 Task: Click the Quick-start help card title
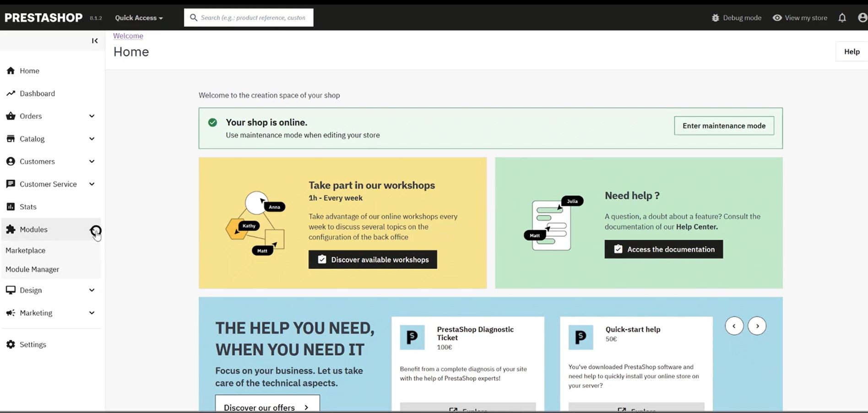tap(633, 329)
